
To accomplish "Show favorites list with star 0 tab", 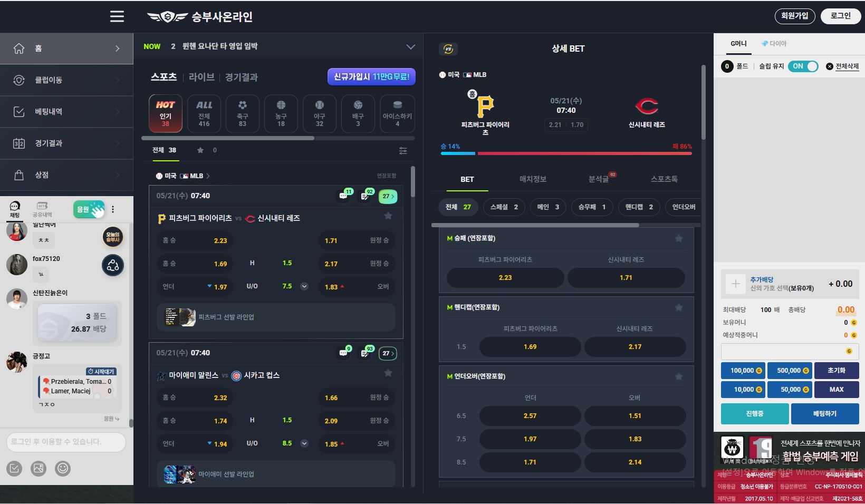I will pyautogui.click(x=207, y=150).
